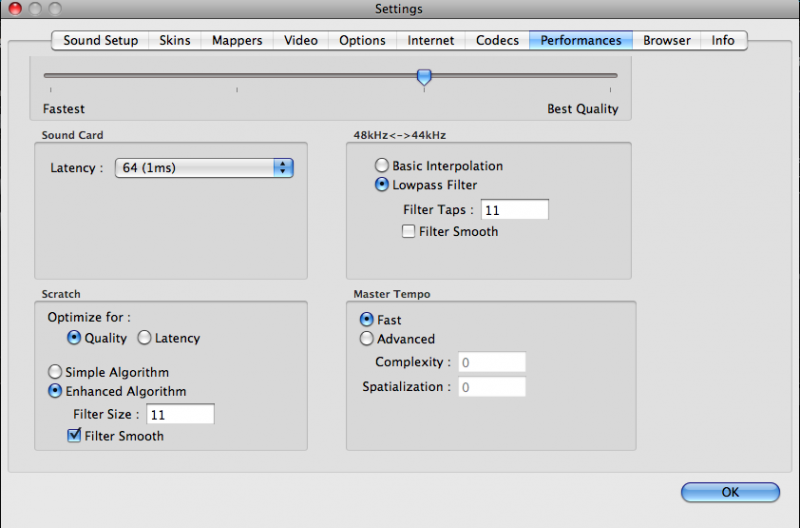The width and height of the screenshot is (800, 528).
Task: Select Latency optimization for scratch
Action: pyautogui.click(x=144, y=338)
